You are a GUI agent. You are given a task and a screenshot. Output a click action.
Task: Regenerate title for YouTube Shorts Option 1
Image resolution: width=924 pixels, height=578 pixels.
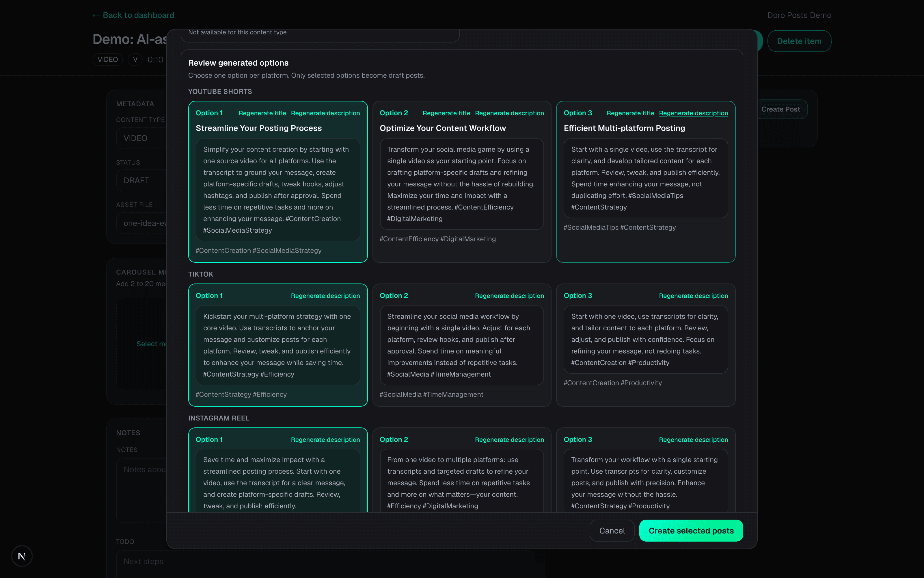(x=262, y=113)
